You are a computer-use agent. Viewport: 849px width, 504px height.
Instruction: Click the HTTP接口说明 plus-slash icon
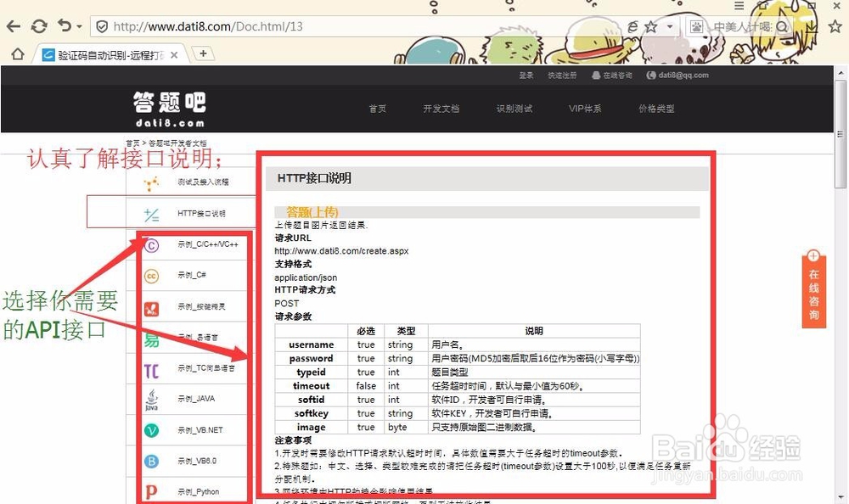coord(151,215)
